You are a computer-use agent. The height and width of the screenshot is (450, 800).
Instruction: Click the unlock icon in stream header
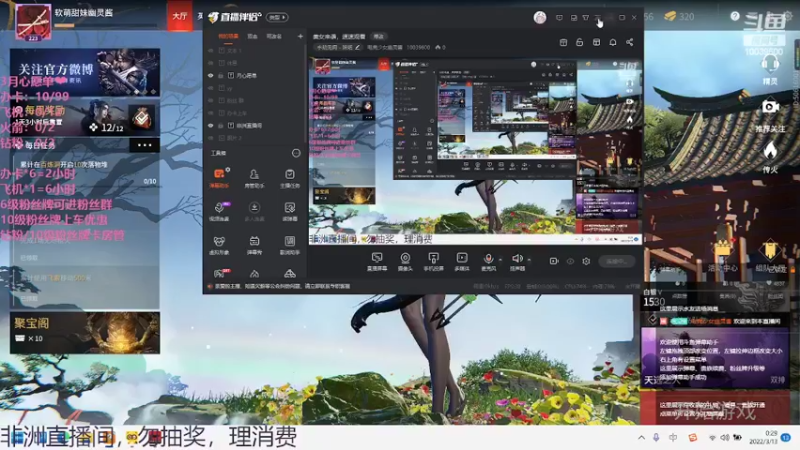click(x=580, y=42)
